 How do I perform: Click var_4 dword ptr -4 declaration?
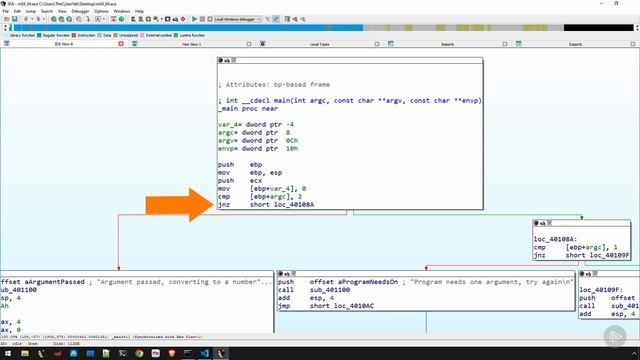pos(256,124)
